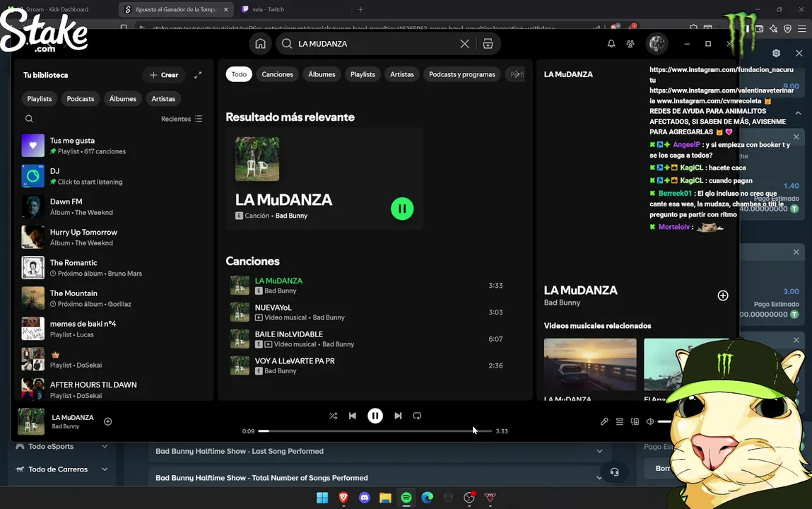812x509 pixels.
Task: Open Microsoft Edge from taskbar
Action: click(428, 498)
